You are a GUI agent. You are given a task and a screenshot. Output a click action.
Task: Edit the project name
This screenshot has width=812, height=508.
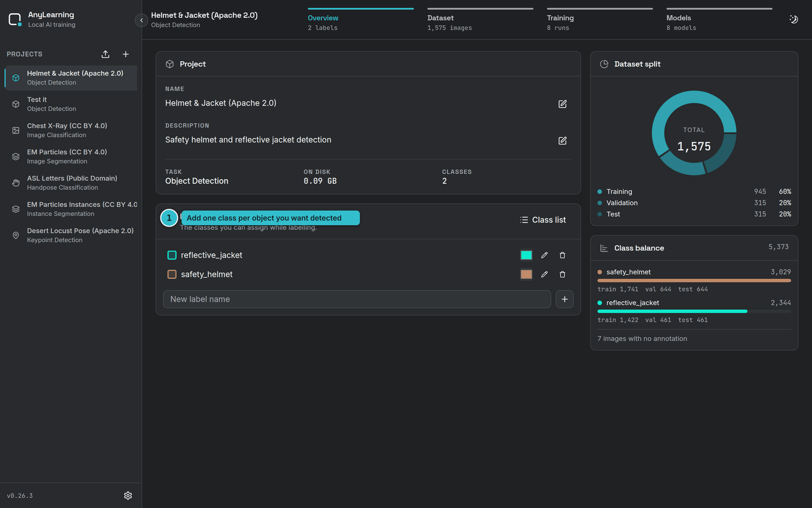pos(562,104)
